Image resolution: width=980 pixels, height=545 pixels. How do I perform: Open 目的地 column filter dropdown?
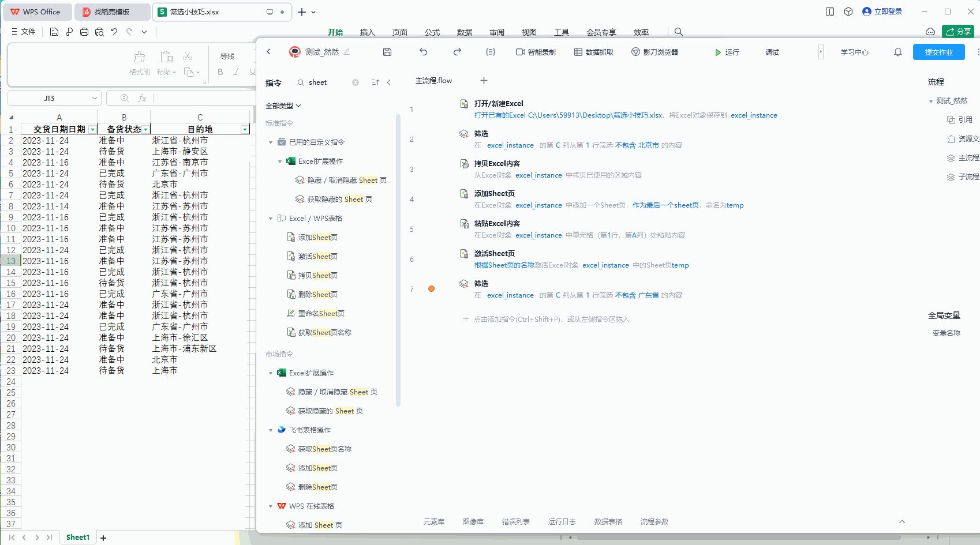(x=245, y=130)
